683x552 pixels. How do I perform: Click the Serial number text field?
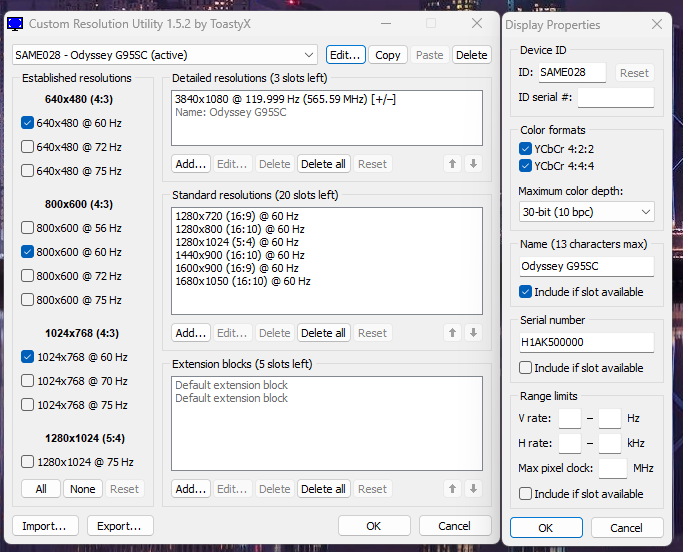click(586, 342)
